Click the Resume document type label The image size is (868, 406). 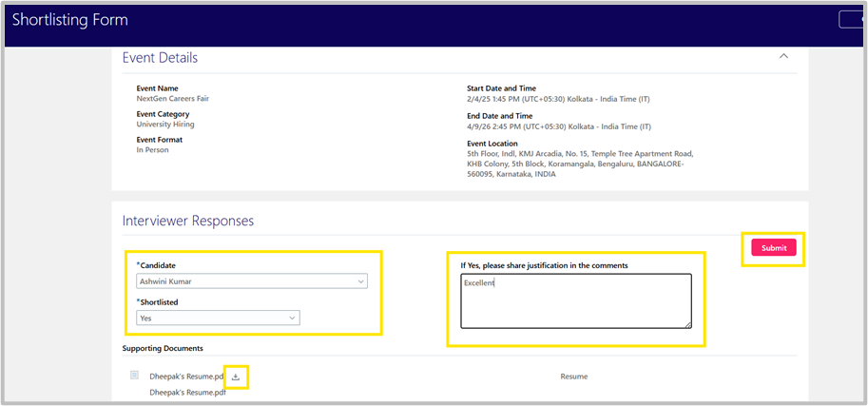click(x=573, y=377)
